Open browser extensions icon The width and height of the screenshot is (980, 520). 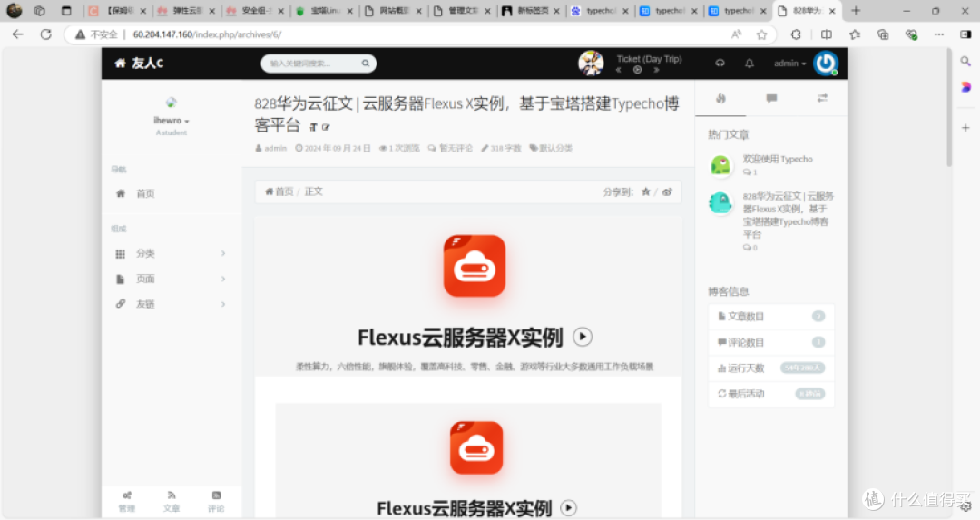tap(796, 34)
